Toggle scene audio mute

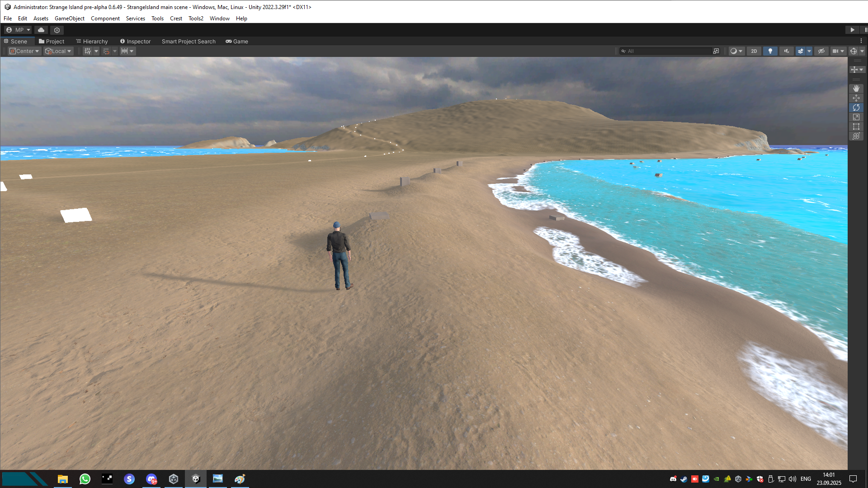pyautogui.click(x=787, y=51)
